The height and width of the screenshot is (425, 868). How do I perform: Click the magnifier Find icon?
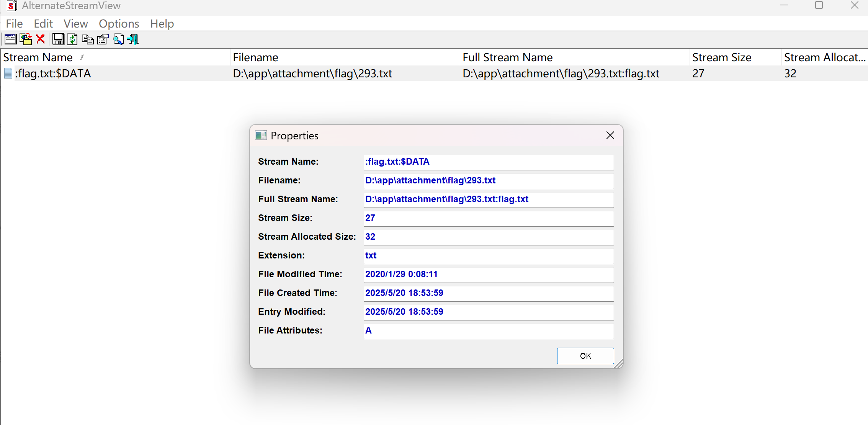(118, 39)
